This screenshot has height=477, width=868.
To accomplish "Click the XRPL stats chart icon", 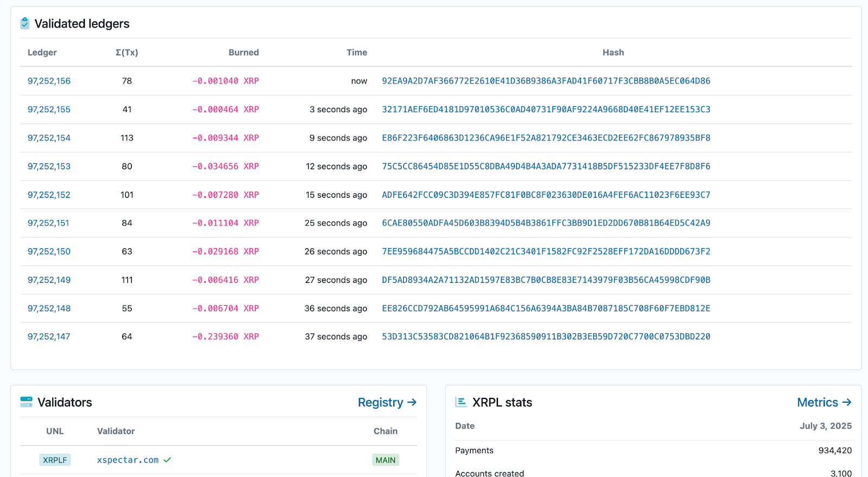I will pos(461,402).
